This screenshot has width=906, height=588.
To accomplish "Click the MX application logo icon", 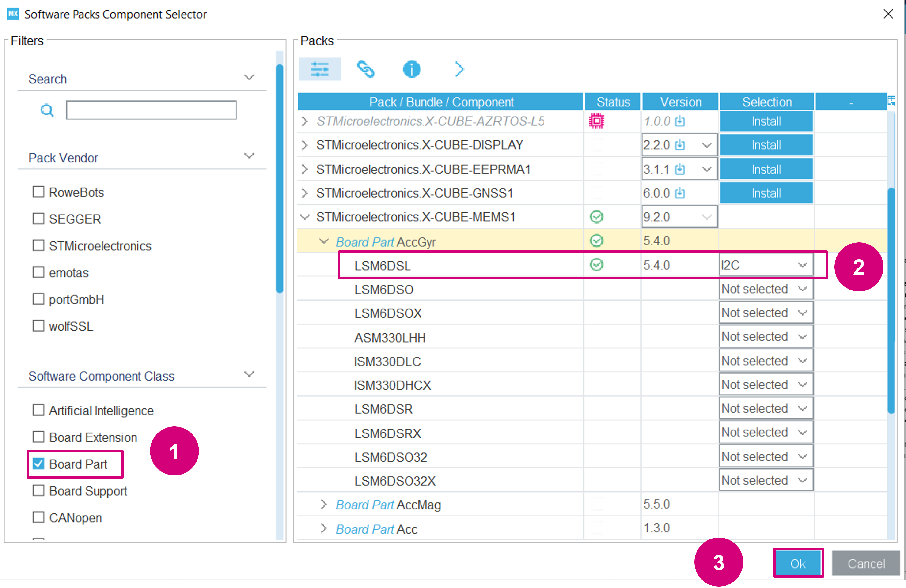I will (13, 14).
